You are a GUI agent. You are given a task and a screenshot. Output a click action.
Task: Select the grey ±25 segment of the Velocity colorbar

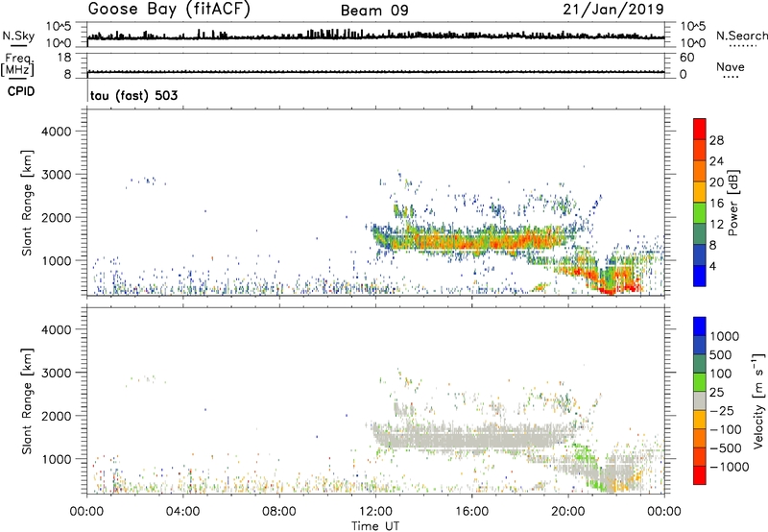coord(700,401)
